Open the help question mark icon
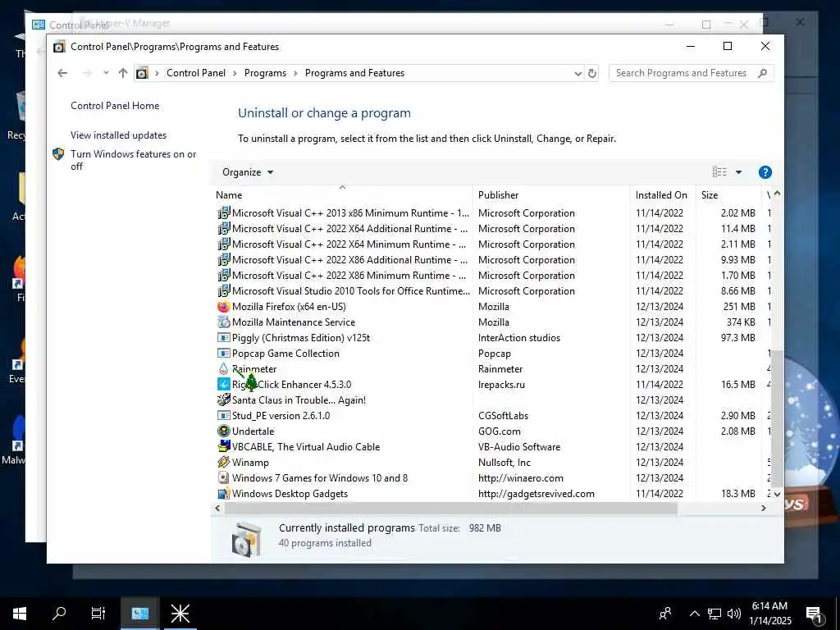840x630 pixels. (x=765, y=172)
